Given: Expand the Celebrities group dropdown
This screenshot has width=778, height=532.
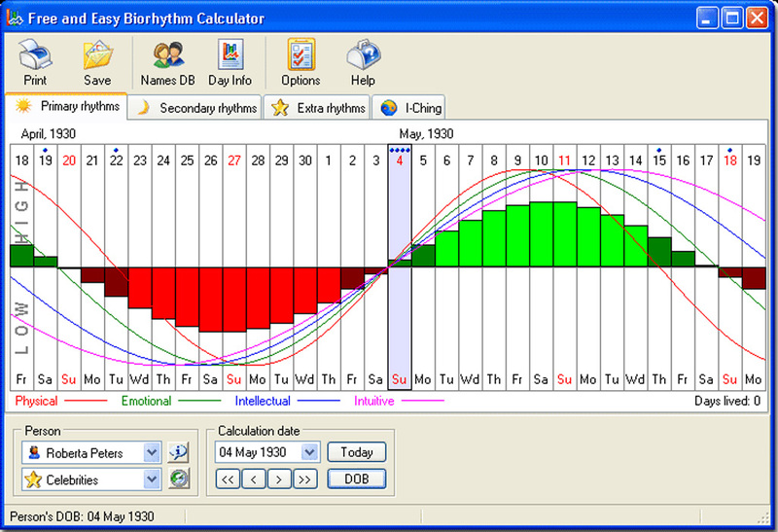Looking at the screenshot, I should pos(152,479).
